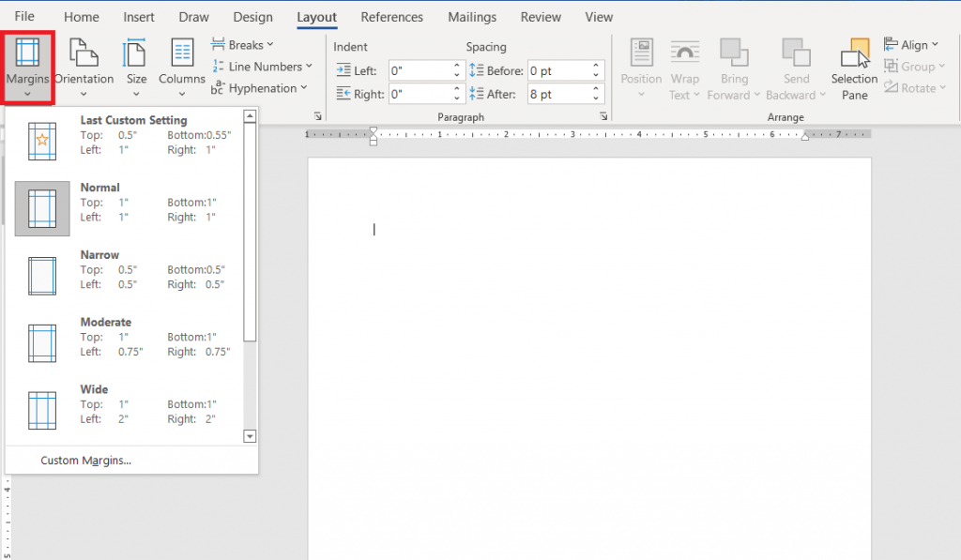Click the Group option in Arrange
Image resolution: width=961 pixels, height=560 pixels.
coord(915,66)
